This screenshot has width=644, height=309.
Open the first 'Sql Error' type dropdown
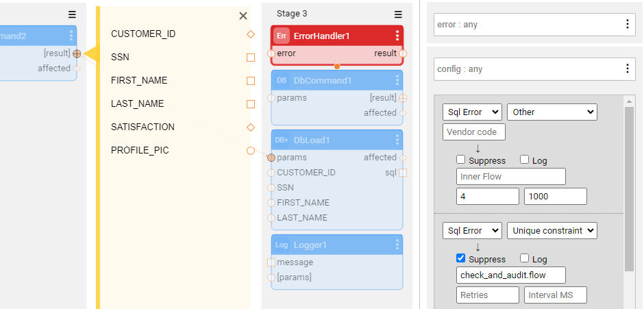[472, 112]
